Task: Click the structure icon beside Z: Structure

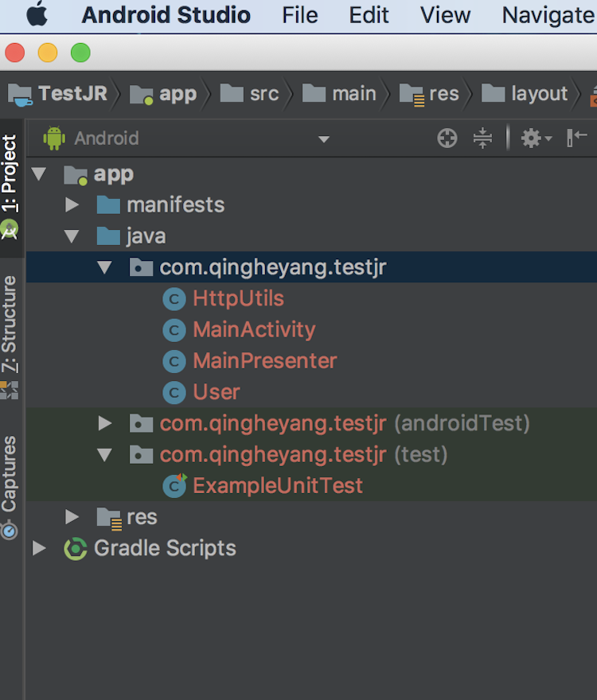Action: pos(9,391)
